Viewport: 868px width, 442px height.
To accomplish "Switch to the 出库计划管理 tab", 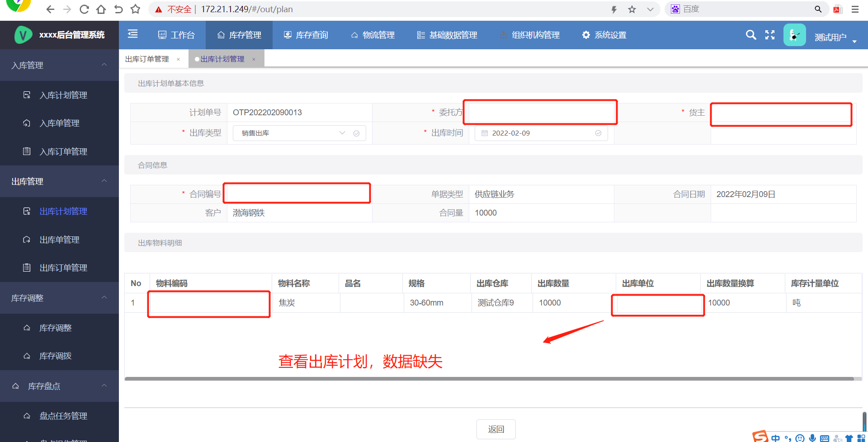I will (222, 59).
